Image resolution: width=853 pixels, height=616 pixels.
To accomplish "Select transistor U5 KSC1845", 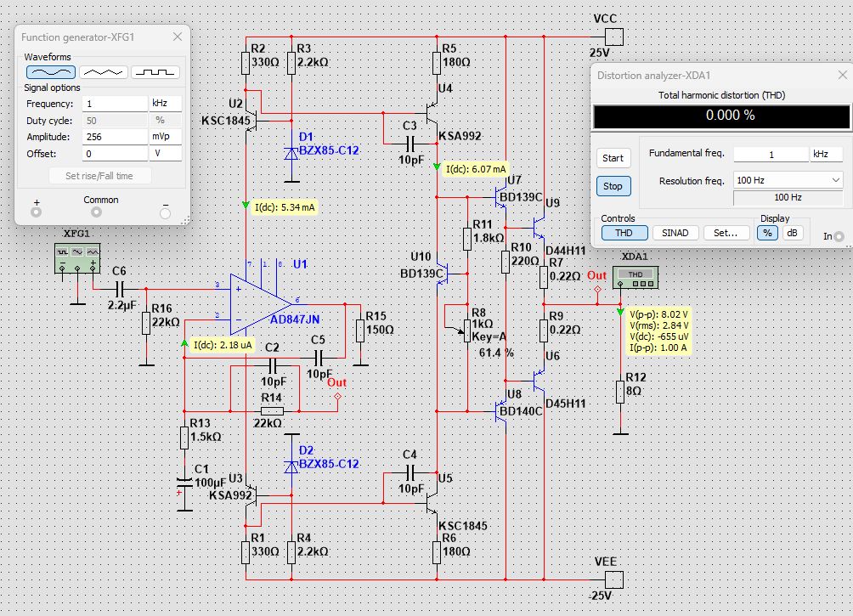I will tap(432, 503).
